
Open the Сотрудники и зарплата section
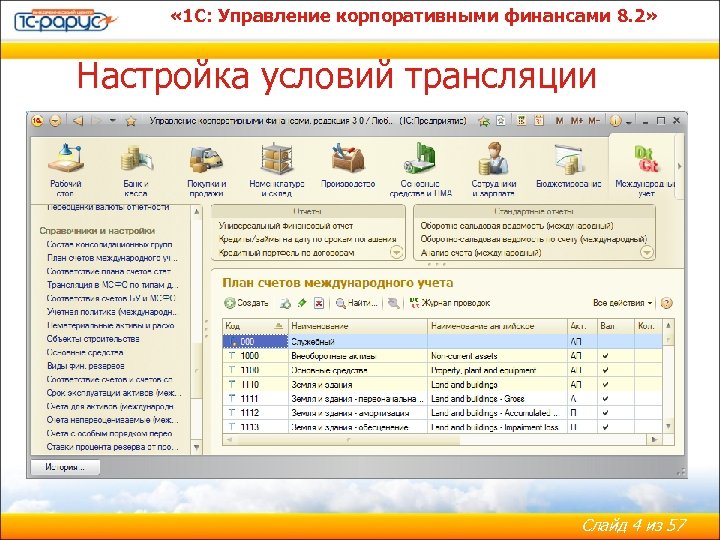coord(494,170)
